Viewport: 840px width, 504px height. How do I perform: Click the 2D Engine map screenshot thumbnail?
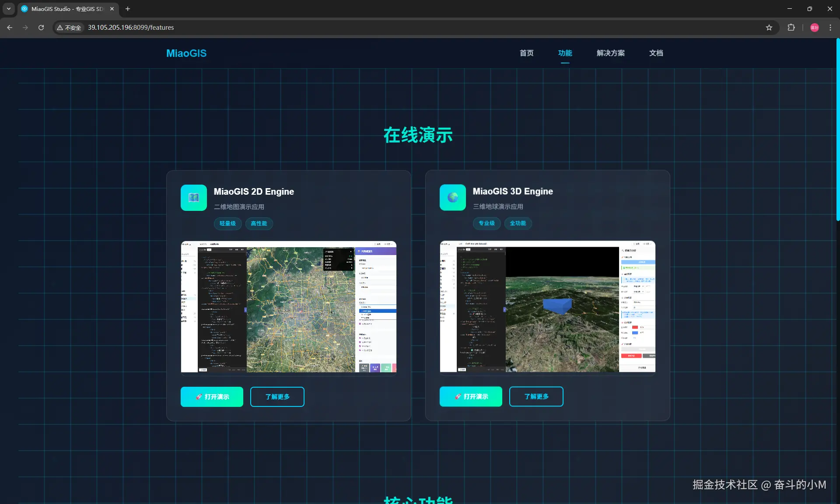click(x=288, y=306)
